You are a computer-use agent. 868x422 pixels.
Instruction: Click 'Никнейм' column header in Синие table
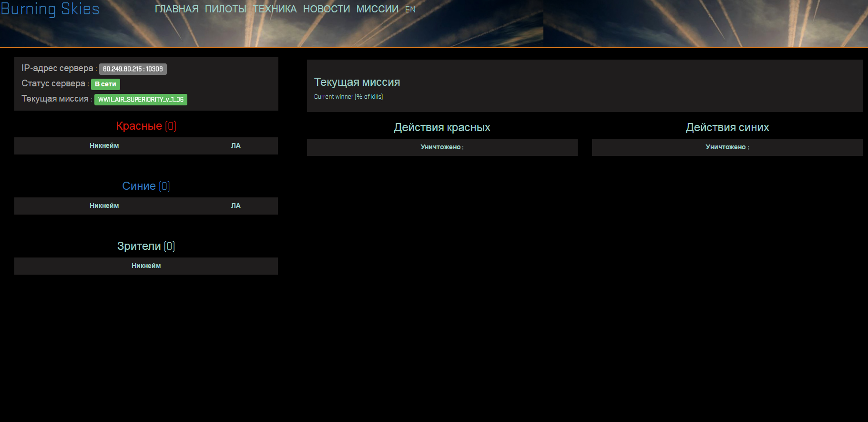pyautogui.click(x=104, y=206)
